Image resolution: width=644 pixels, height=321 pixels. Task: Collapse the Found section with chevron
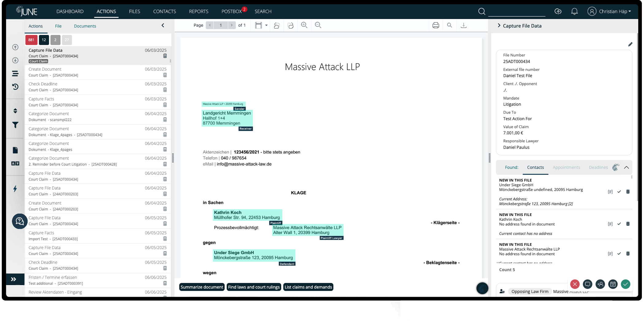pos(626,168)
